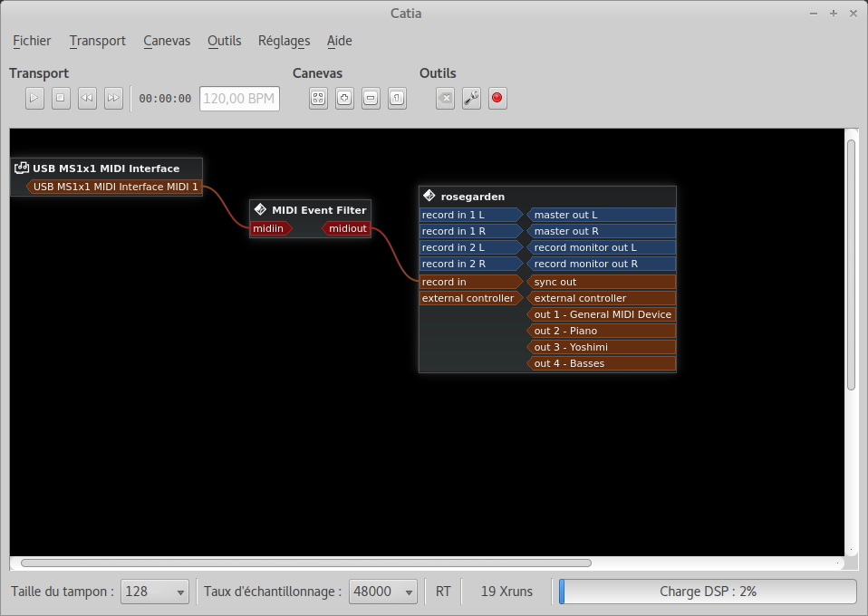
Task: Select rosegarden 'master out R' port
Action: point(602,231)
